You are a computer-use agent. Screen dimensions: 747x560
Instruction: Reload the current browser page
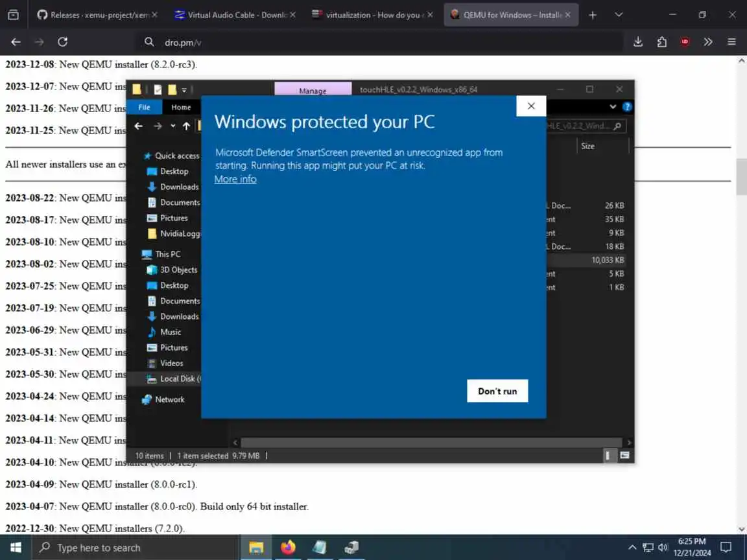(62, 42)
